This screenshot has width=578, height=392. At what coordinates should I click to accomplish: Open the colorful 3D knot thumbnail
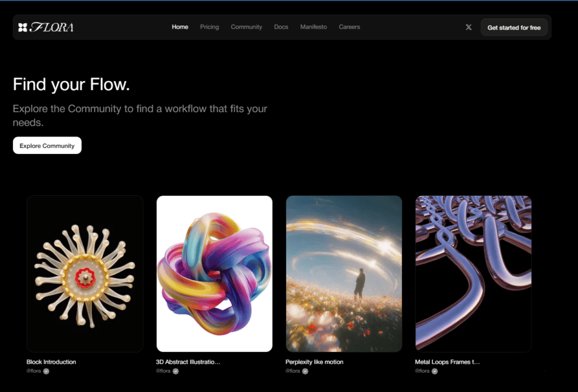tap(214, 274)
